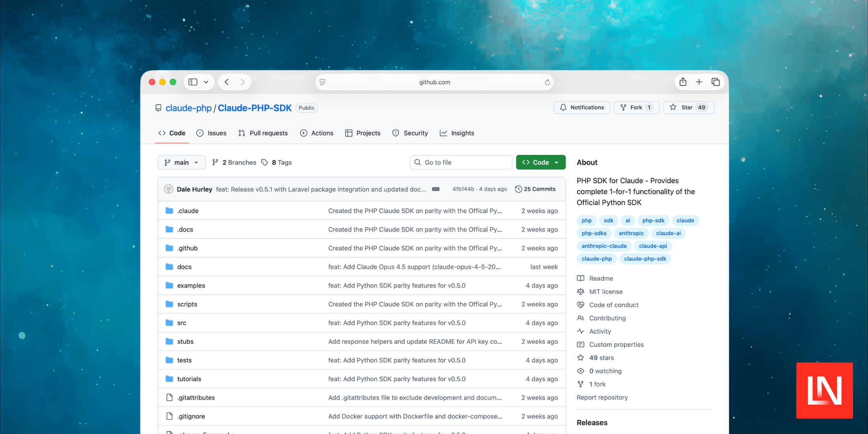Click Safari's back navigation arrow
868x434 pixels.
click(x=226, y=82)
